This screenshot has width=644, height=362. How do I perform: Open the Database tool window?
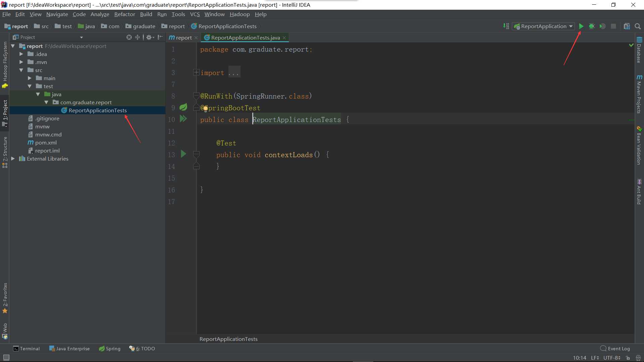(639, 50)
